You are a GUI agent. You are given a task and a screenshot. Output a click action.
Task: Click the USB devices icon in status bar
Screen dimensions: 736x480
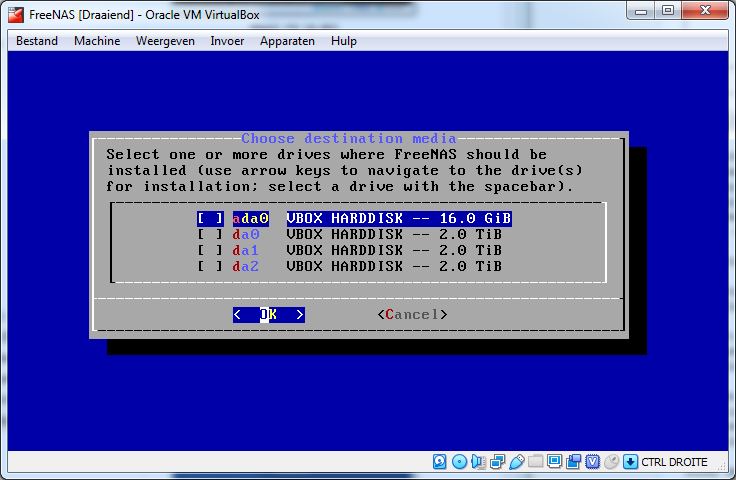point(516,462)
